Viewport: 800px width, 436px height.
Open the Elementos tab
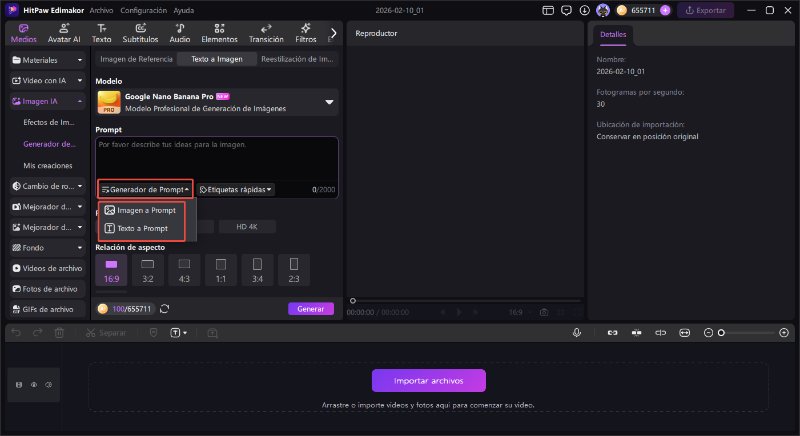[219, 33]
